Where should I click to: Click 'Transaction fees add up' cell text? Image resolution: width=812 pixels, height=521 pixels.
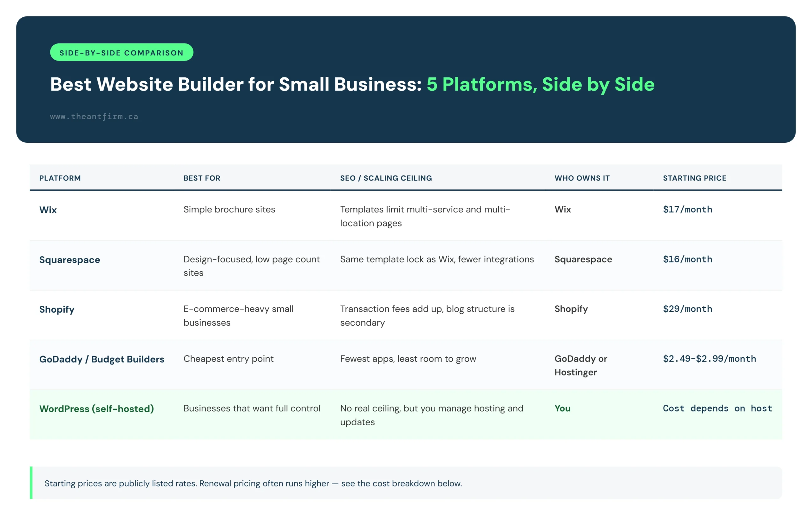click(x=427, y=316)
